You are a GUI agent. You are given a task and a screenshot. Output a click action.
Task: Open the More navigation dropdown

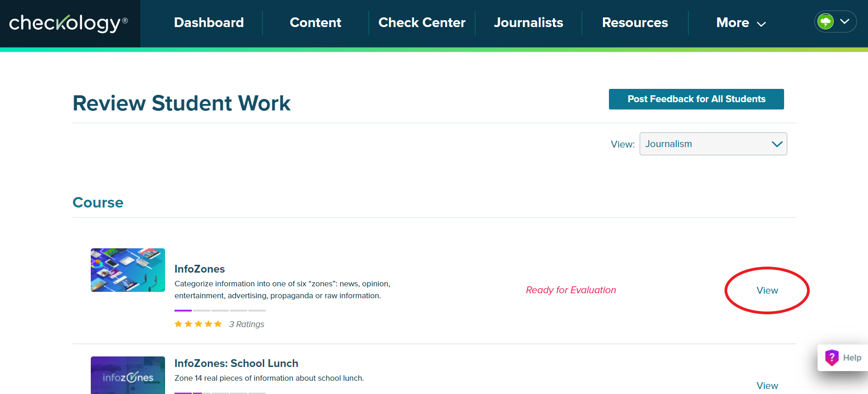coord(741,23)
